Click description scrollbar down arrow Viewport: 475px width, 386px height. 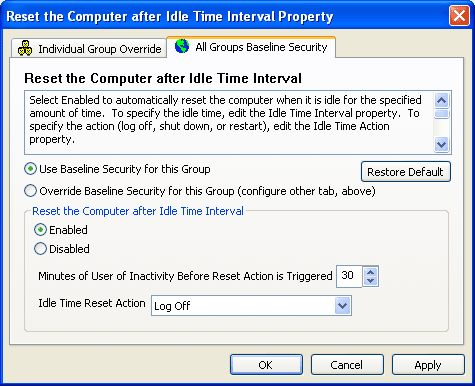coord(442,145)
